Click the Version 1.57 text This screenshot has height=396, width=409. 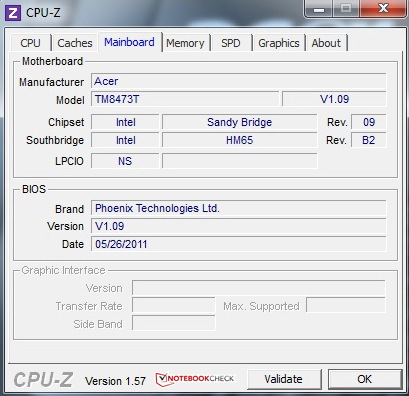pyautogui.click(x=115, y=381)
